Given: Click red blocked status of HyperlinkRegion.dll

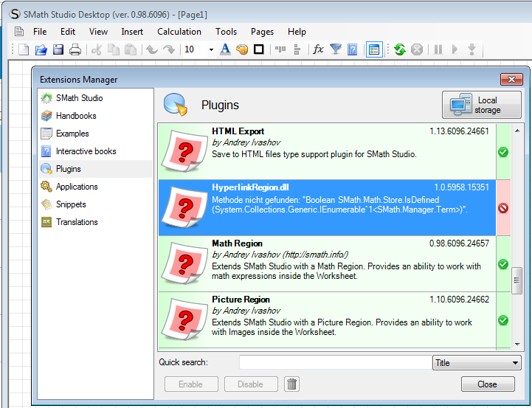Looking at the screenshot, I should 503,208.
